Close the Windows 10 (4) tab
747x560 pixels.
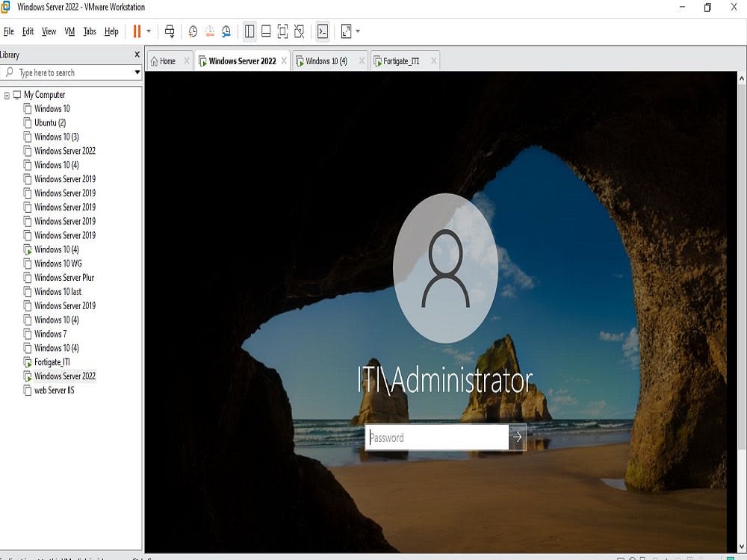pyautogui.click(x=360, y=60)
